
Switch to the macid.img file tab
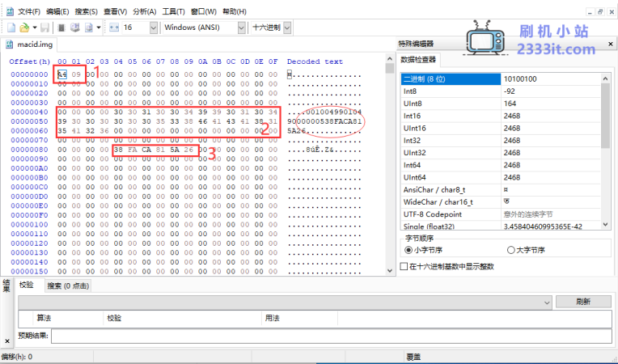click(x=30, y=44)
